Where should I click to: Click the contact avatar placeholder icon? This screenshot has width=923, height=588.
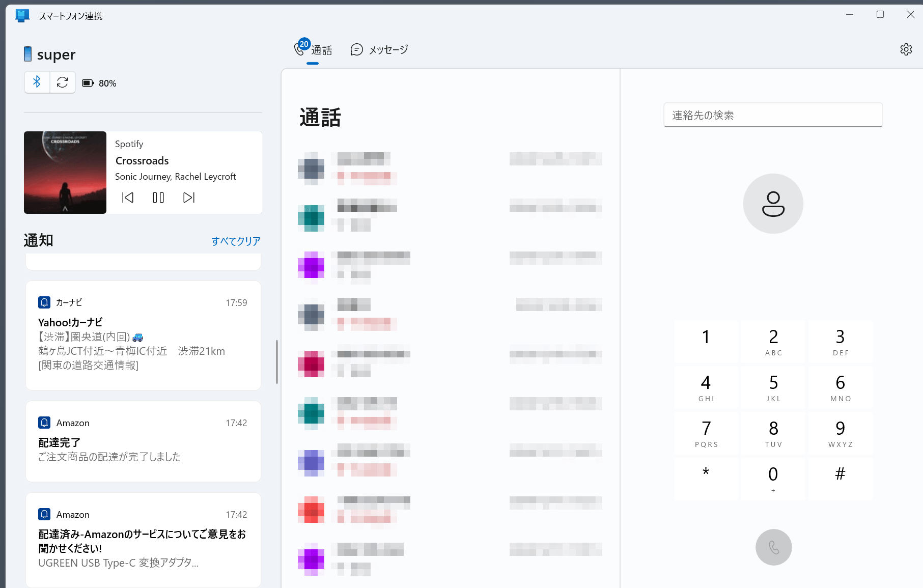point(773,204)
